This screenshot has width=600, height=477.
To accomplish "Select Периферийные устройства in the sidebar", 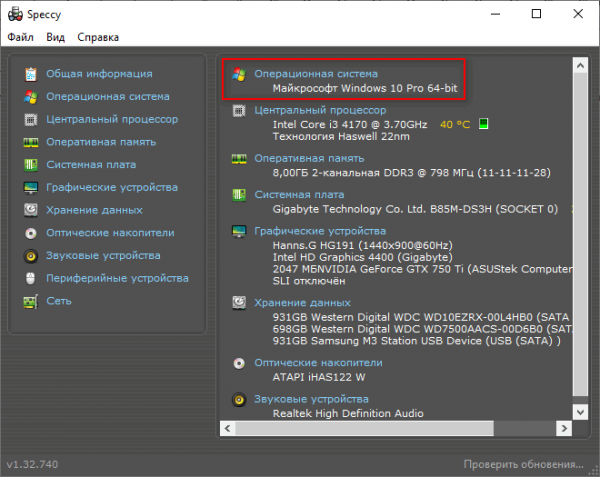I will tap(117, 278).
